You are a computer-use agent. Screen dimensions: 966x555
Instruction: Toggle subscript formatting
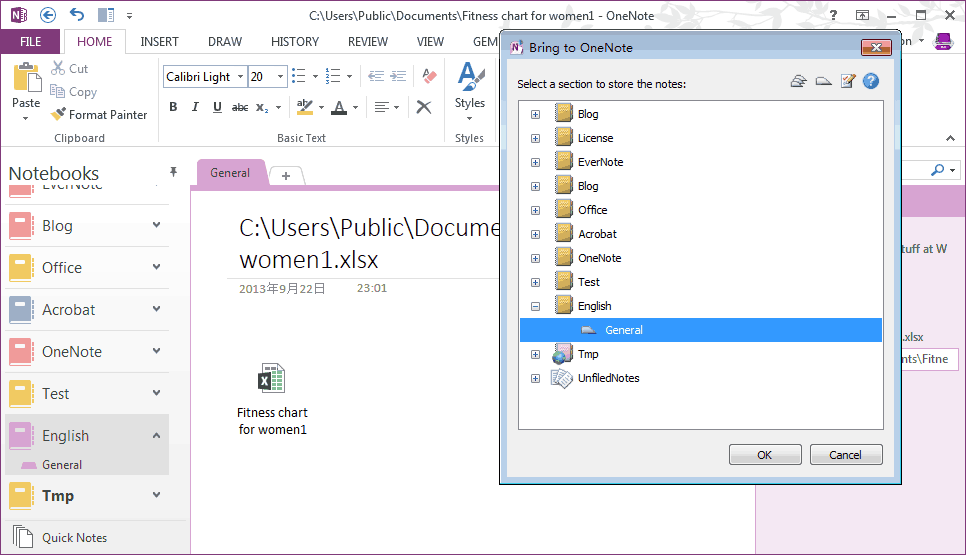point(262,107)
